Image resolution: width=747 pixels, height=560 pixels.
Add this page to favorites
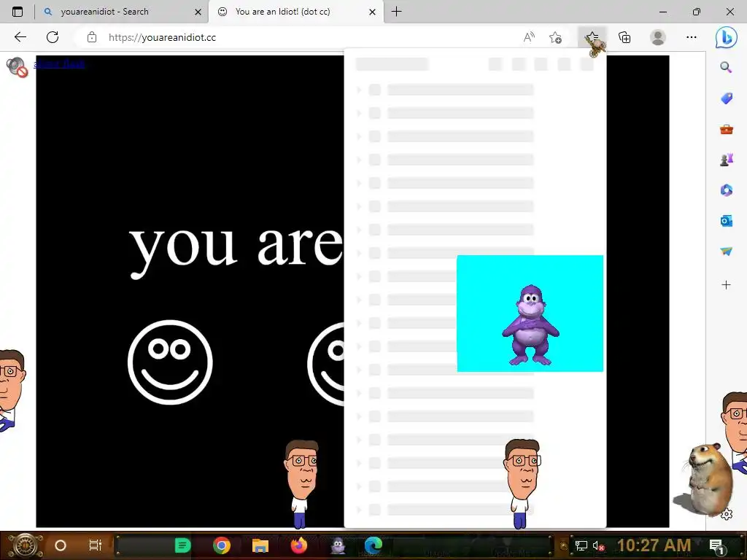(x=555, y=37)
